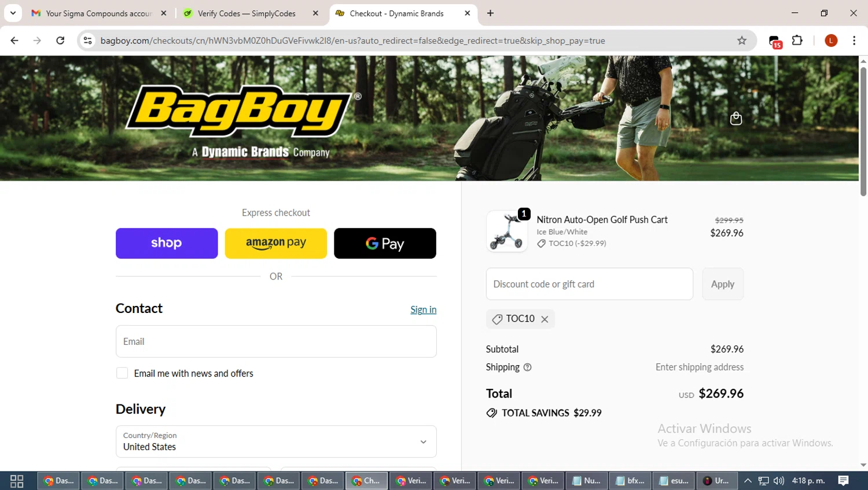Click the Enter shipping address text
Screen dimensions: 868x490
700,367
